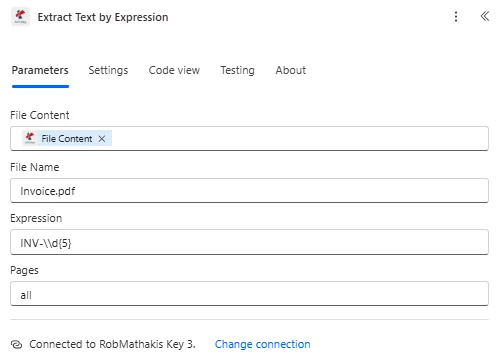498x362 pixels.
Task: Click the Expression label
Action: coord(36,218)
